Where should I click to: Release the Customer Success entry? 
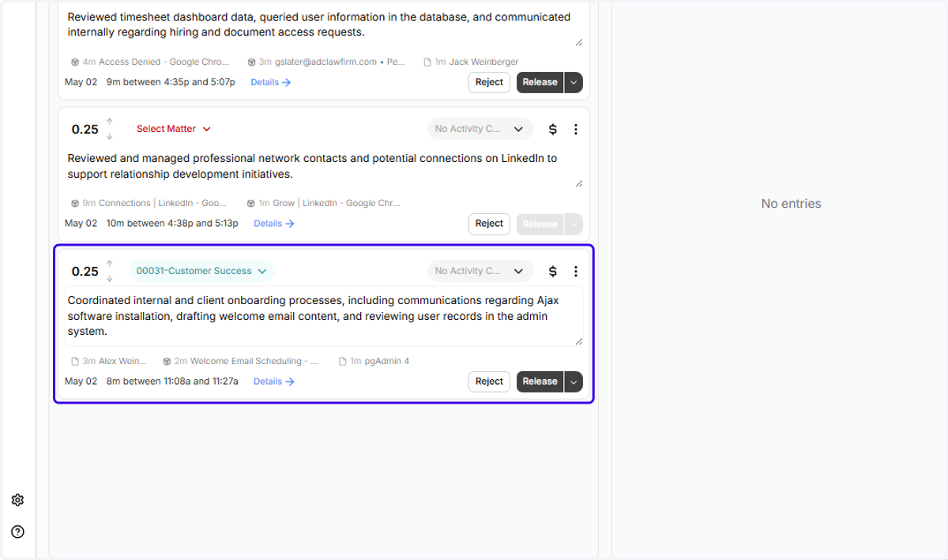click(x=540, y=381)
